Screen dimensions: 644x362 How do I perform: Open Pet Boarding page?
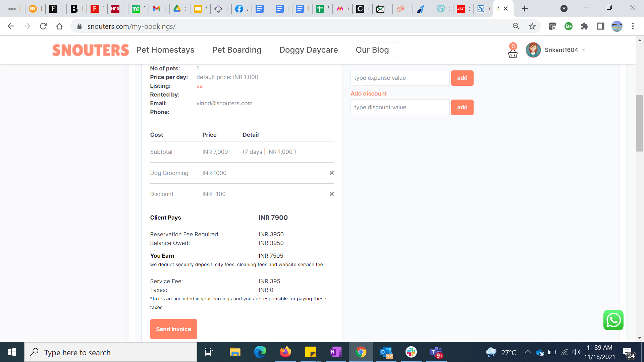pos(237,50)
